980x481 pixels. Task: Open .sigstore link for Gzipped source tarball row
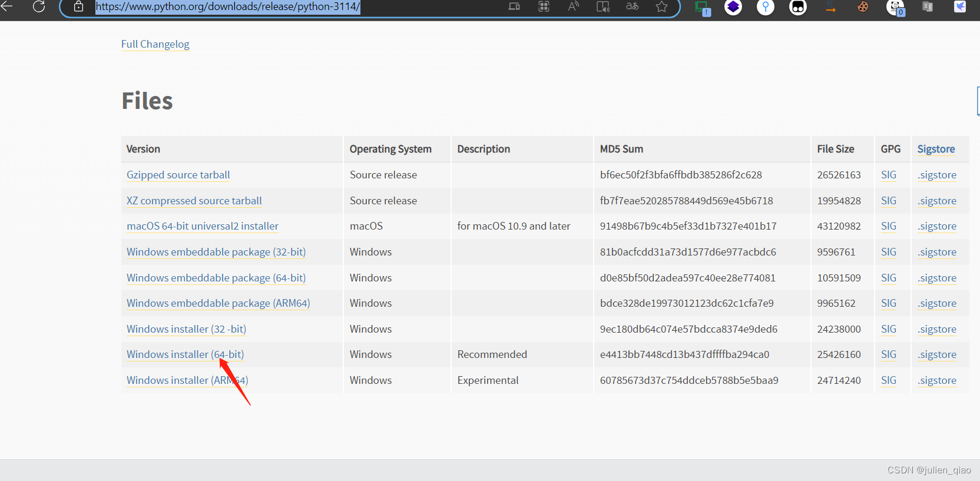click(937, 175)
